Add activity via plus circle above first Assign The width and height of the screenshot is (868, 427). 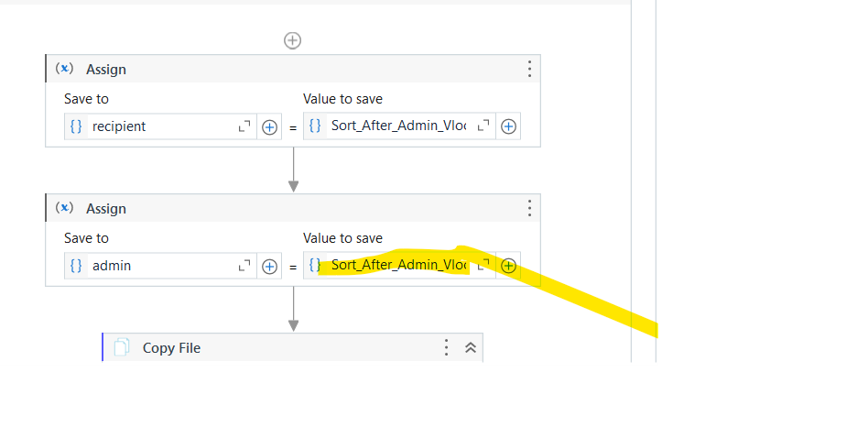tap(292, 40)
